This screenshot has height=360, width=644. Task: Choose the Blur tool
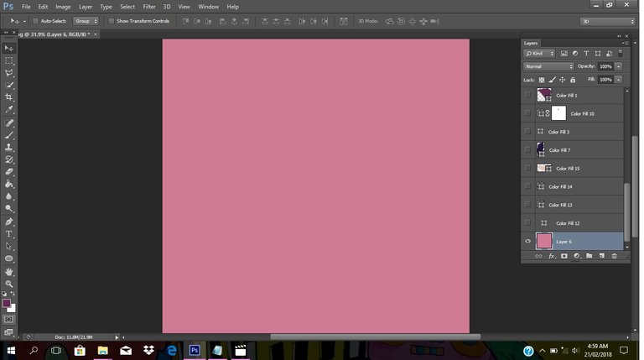tap(8, 196)
